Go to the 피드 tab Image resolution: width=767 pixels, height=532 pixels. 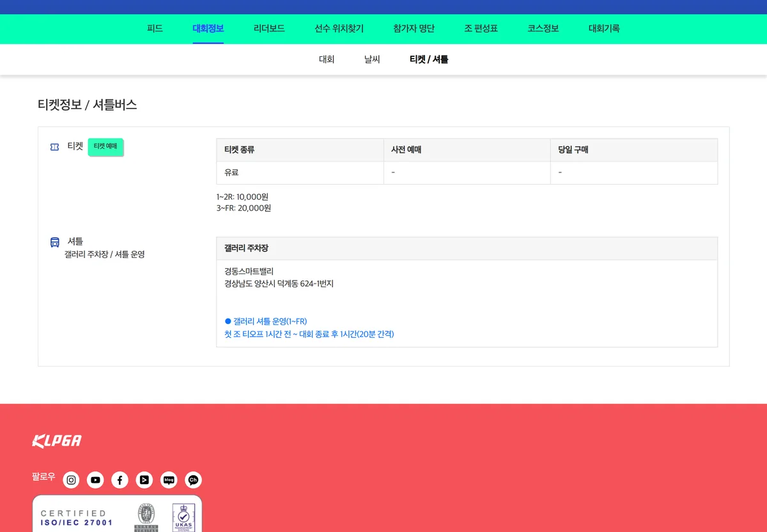(155, 29)
